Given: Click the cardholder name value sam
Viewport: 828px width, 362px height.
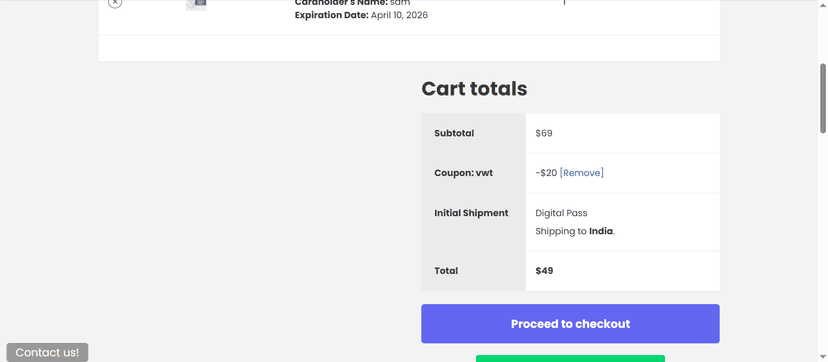Looking at the screenshot, I should pyautogui.click(x=400, y=3).
